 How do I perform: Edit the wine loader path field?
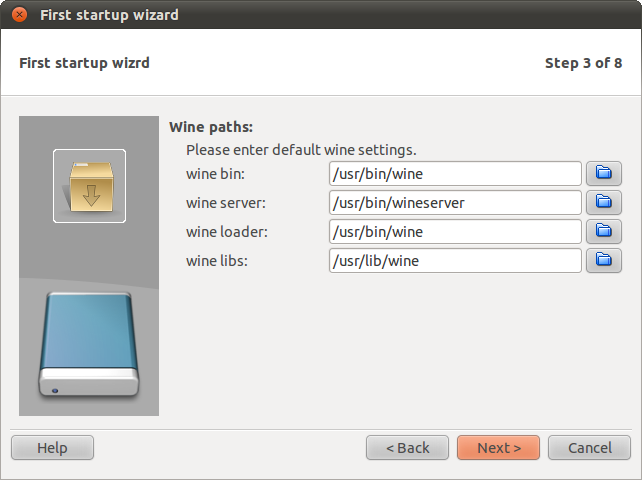click(455, 232)
